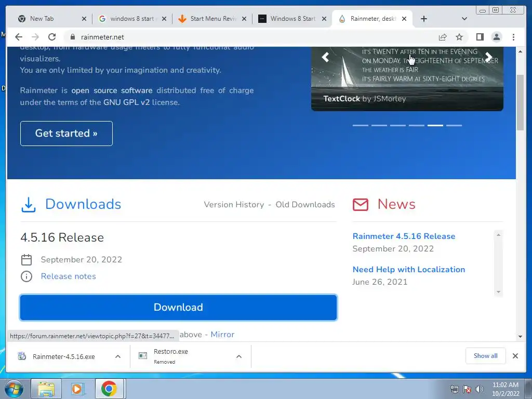
Task: Click the Downloads section arrow icon
Action: click(29, 205)
